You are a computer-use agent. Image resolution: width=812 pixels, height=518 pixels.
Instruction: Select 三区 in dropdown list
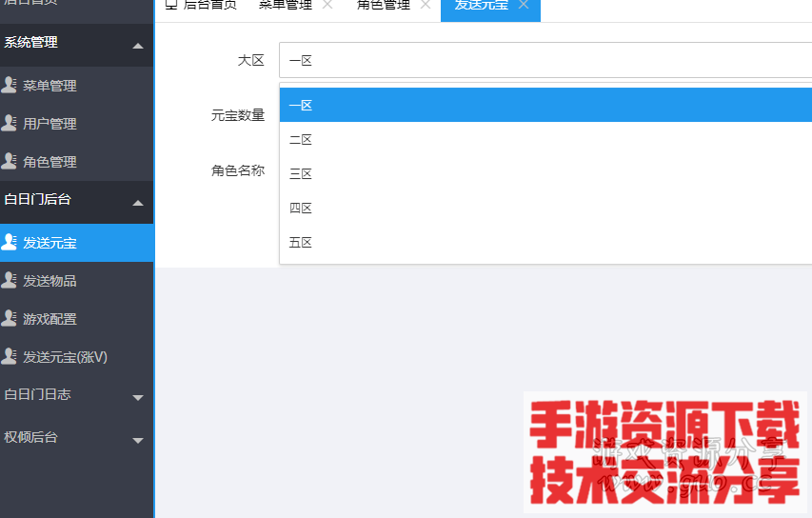[x=545, y=173]
